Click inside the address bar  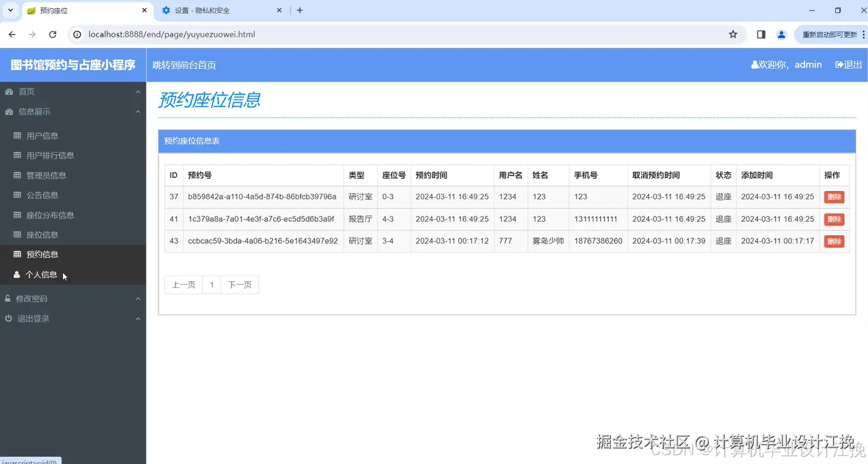click(252, 35)
